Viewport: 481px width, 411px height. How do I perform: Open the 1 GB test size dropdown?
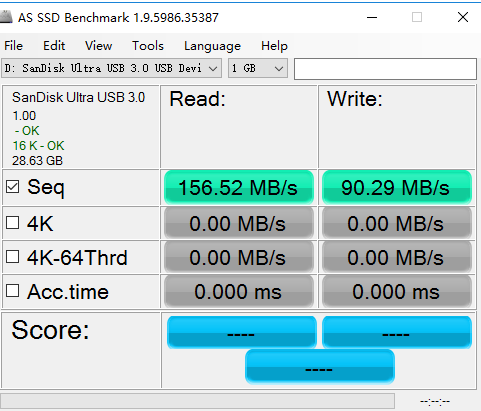pos(258,68)
